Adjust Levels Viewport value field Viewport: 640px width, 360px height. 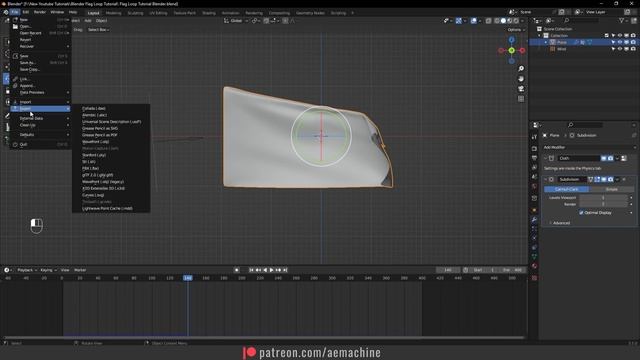point(603,198)
